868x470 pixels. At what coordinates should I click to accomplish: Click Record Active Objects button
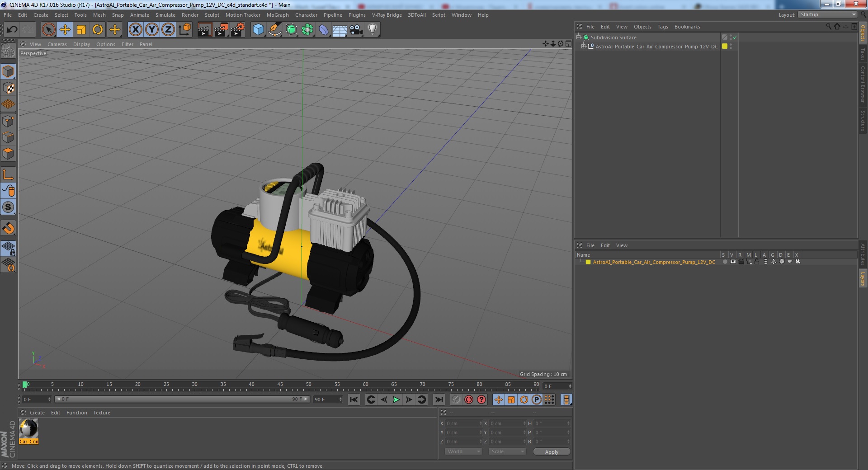tap(456, 399)
